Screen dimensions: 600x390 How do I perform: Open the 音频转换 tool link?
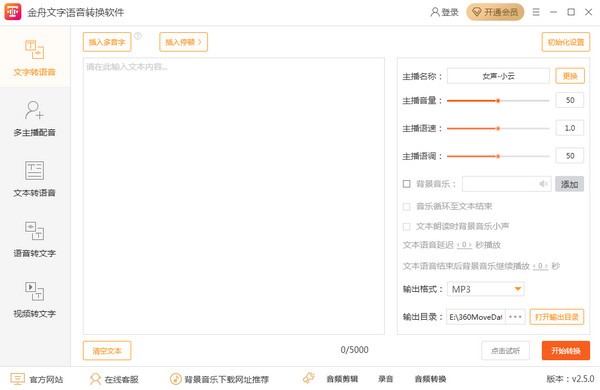coord(430,379)
